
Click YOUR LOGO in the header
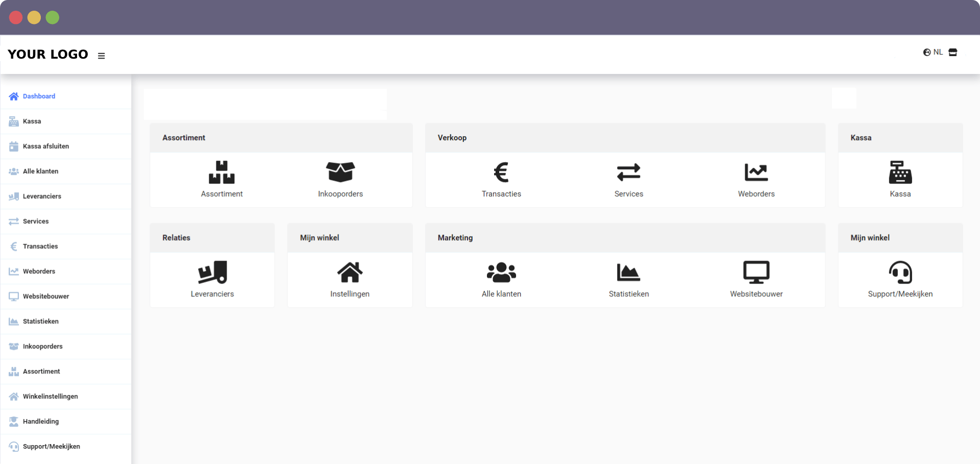[x=47, y=54]
